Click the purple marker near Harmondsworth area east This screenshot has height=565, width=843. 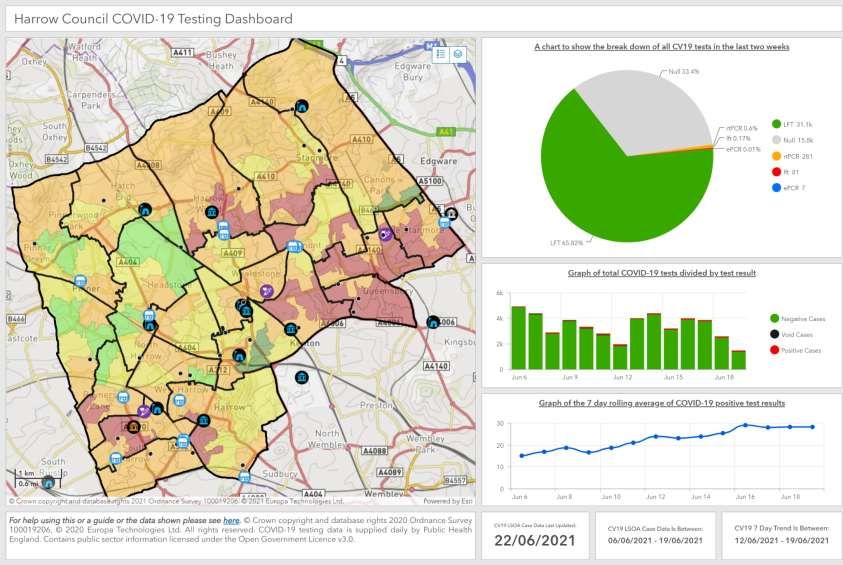pyautogui.click(x=385, y=234)
